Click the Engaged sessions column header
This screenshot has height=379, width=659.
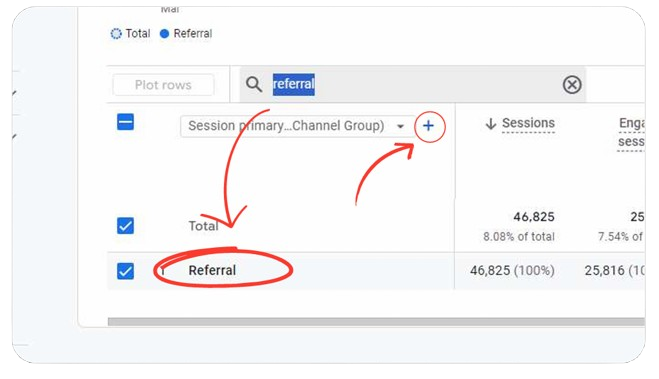631,132
